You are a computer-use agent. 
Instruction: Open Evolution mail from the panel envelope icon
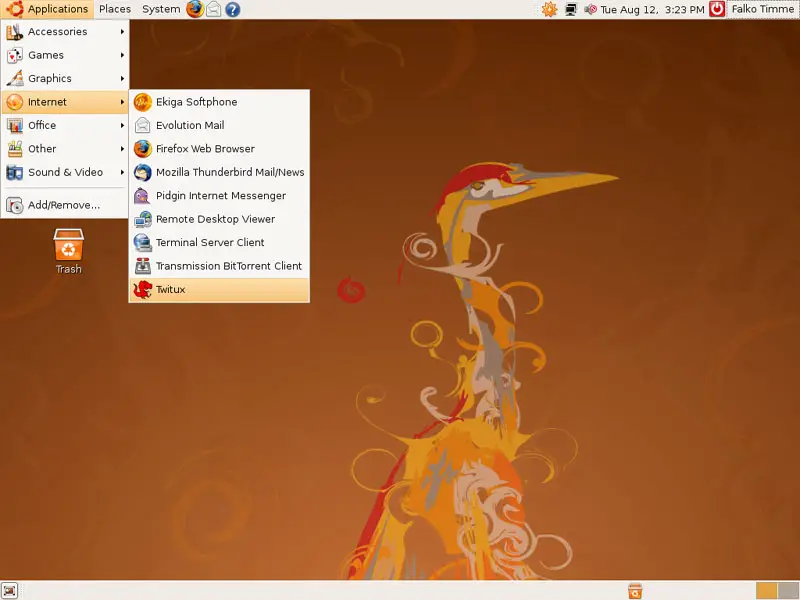214,9
